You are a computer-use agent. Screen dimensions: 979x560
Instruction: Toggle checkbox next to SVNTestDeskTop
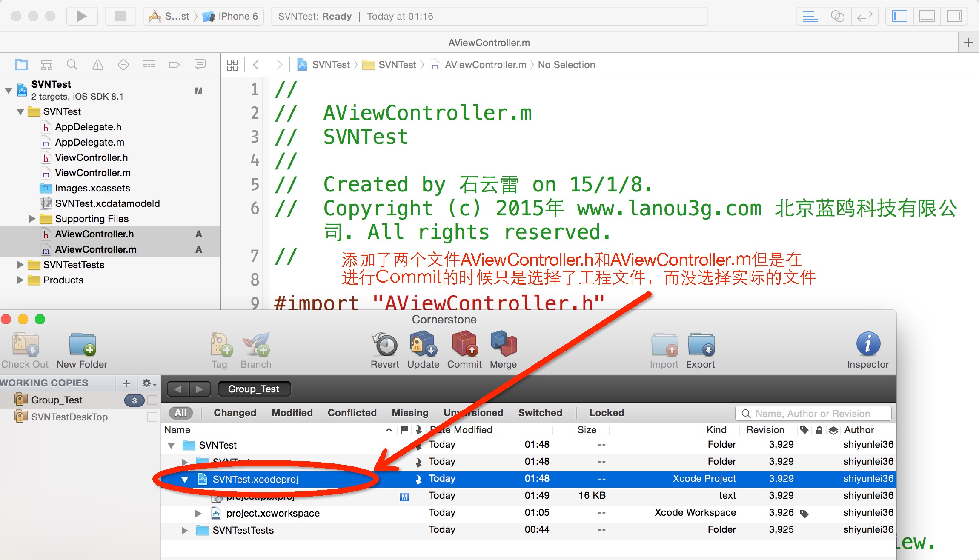[152, 417]
